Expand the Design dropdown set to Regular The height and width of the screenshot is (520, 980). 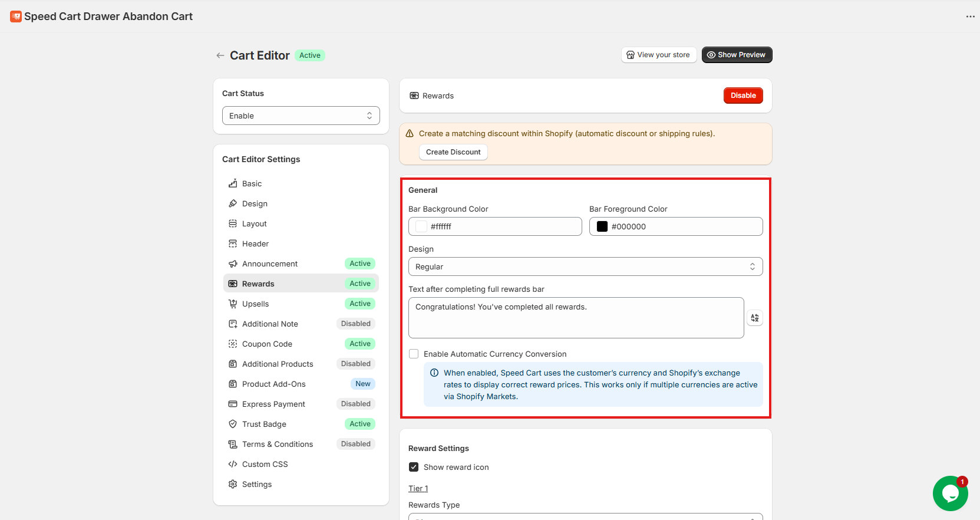(x=585, y=266)
